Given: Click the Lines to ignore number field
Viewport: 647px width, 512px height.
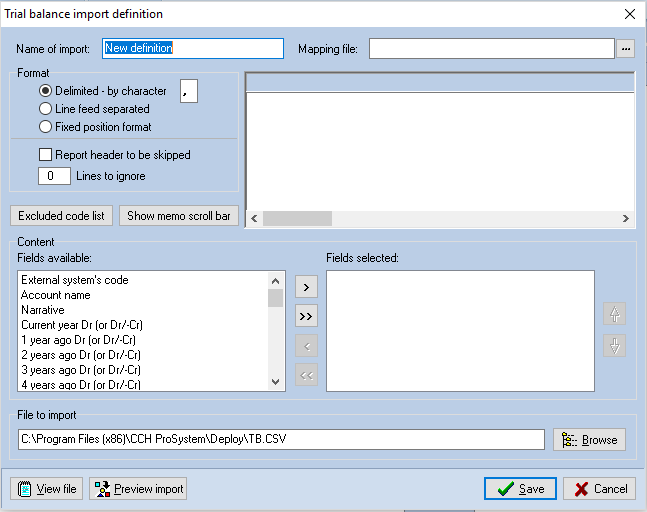Looking at the screenshot, I should click(54, 176).
